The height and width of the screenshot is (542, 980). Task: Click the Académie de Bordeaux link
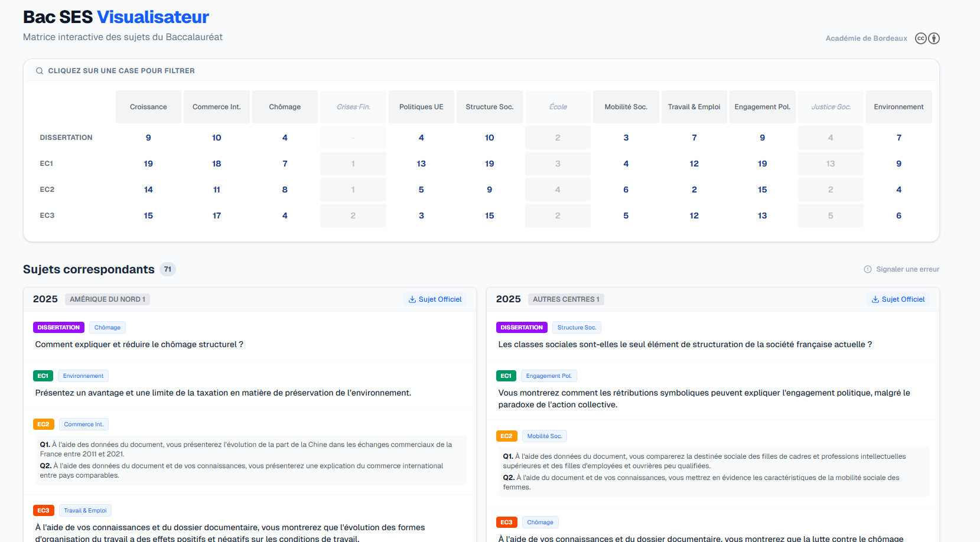(x=866, y=38)
